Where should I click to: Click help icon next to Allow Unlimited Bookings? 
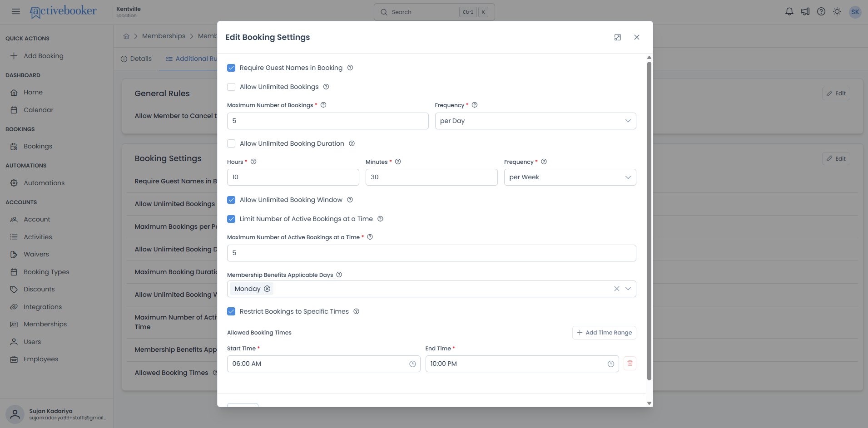[x=326, y=87]
